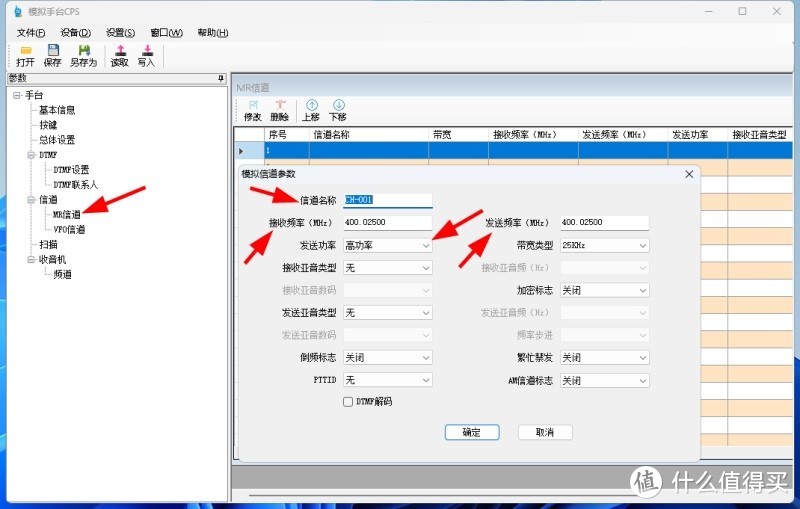Click the 信道名称 input field
Screen dimensions: 800x509
(388, 200)
